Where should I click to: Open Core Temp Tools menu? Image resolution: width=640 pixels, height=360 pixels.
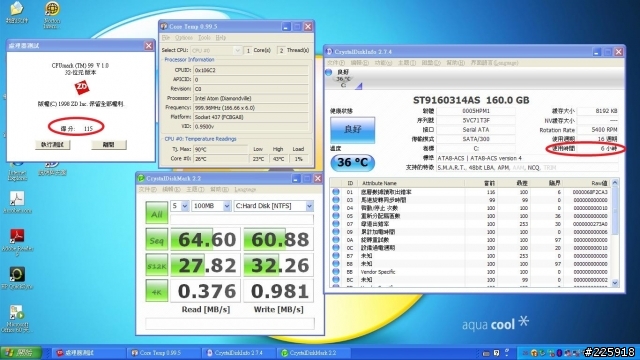pyautogui.click(x=204, y=38)
